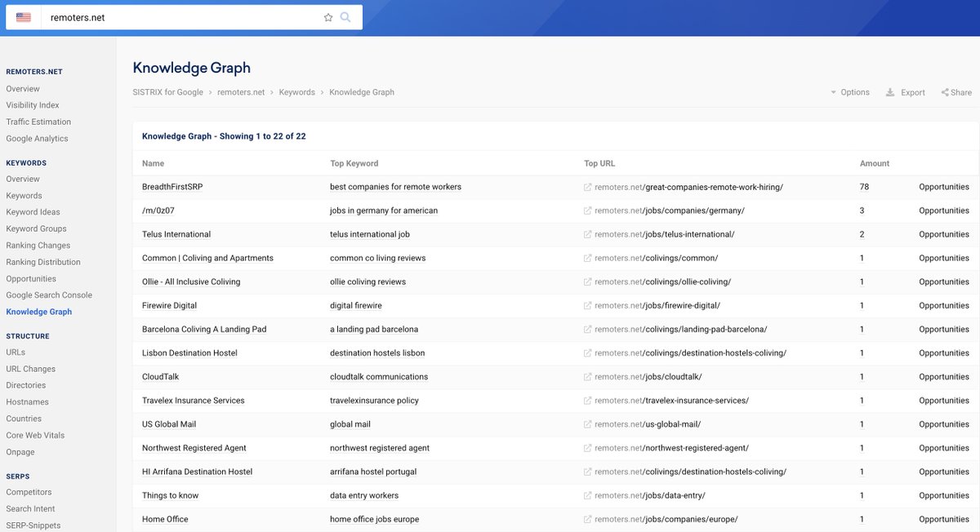Open external link icon for us-global-mail URL

click(588, 424)
